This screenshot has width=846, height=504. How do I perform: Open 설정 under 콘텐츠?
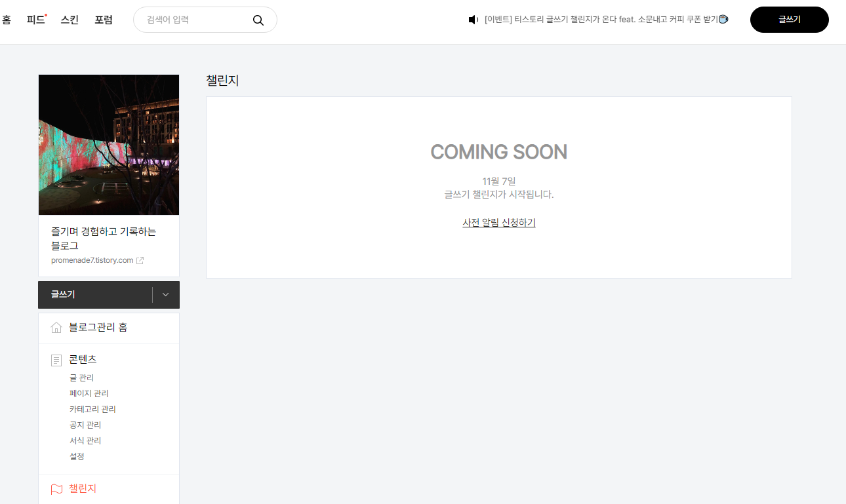coord(77,457)
